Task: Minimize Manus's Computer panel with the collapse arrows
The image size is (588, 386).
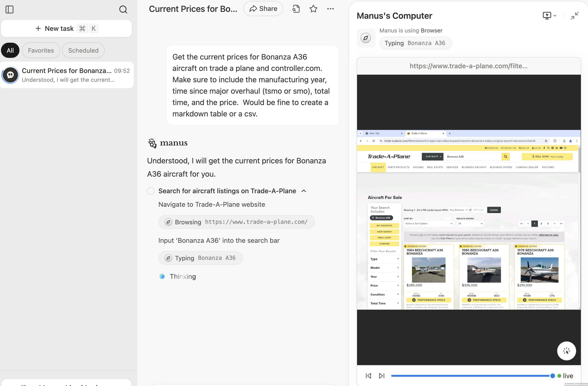Action: click(574, 16)
